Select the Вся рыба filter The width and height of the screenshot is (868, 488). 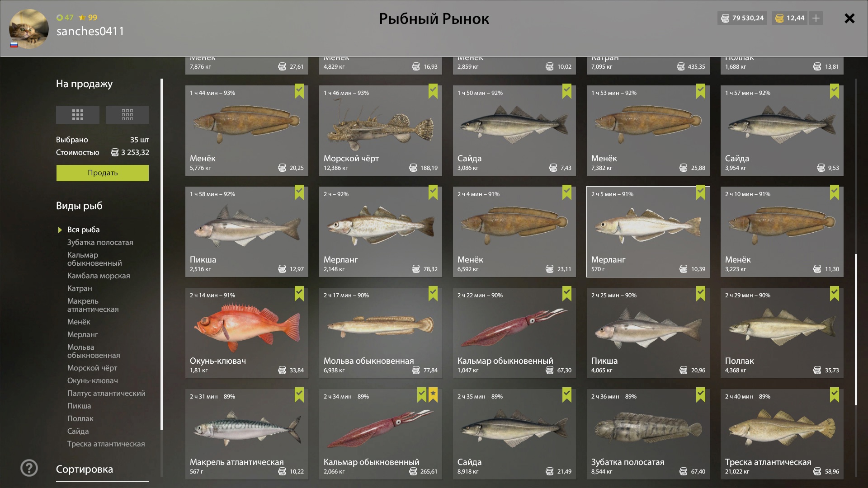pos(84,230)
